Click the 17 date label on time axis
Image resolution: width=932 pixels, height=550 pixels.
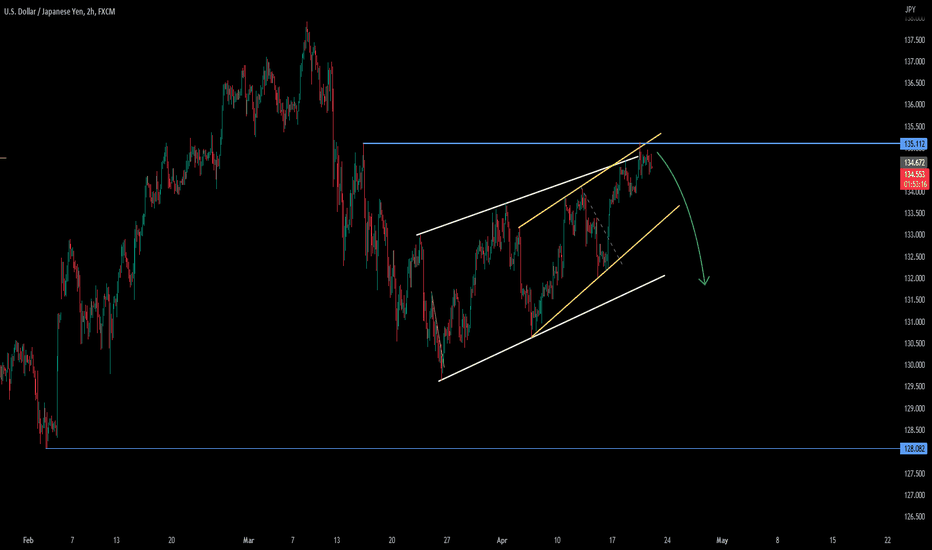coord(612,540)
